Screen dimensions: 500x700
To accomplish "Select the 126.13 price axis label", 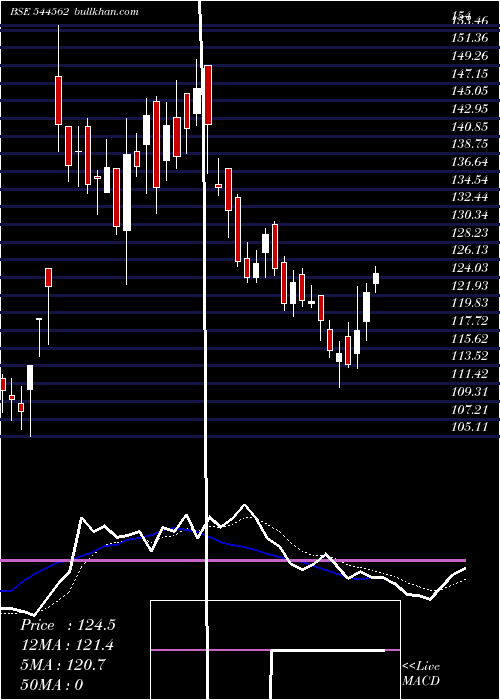I will (470, 250).
